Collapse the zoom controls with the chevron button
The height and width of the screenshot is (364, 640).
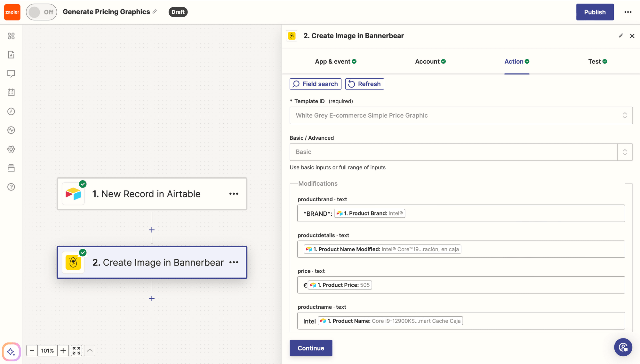[x=90, y=350]
